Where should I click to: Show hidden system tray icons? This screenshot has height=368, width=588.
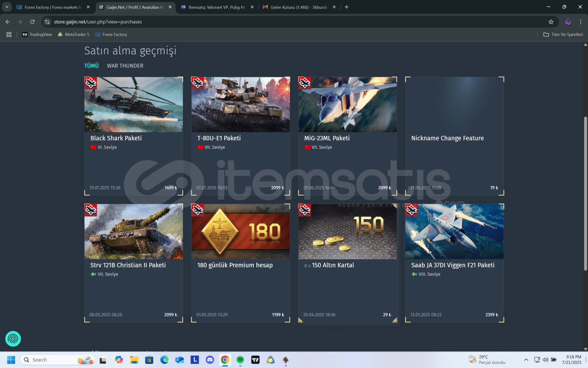click(526, 360)
